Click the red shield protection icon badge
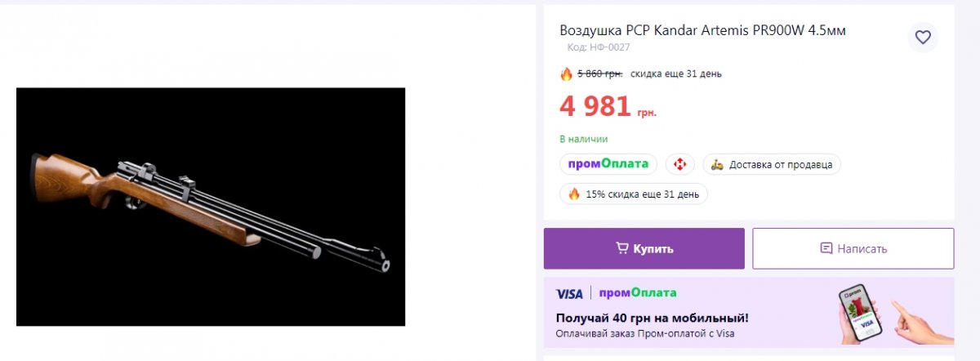The height and width of the screenshot is (361, 980). click(679, 164)
